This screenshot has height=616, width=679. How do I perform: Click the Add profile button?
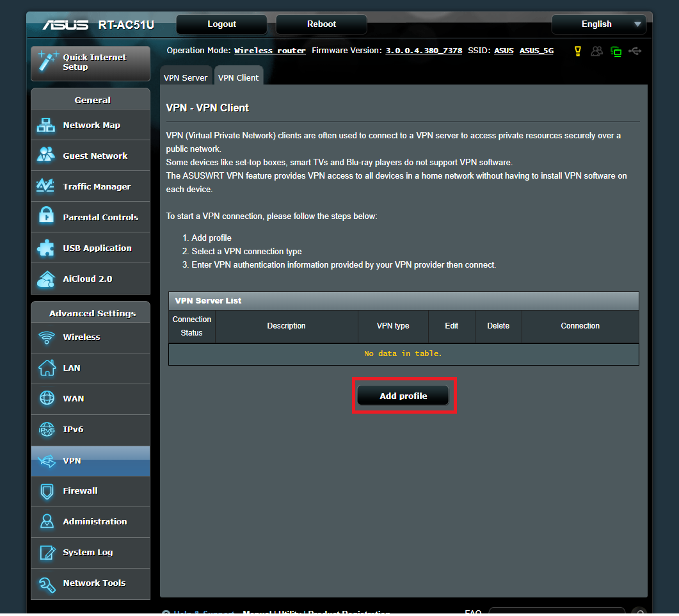point(403,396)
